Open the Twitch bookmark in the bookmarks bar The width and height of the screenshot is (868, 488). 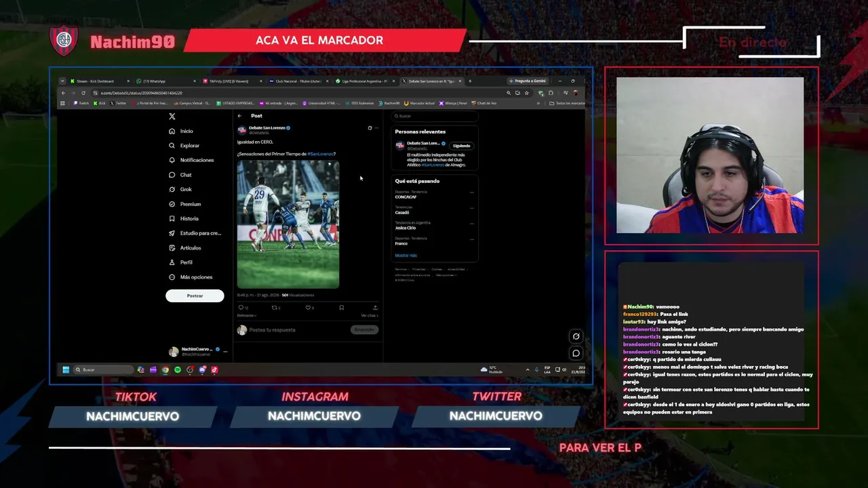[x=81, y=104]
